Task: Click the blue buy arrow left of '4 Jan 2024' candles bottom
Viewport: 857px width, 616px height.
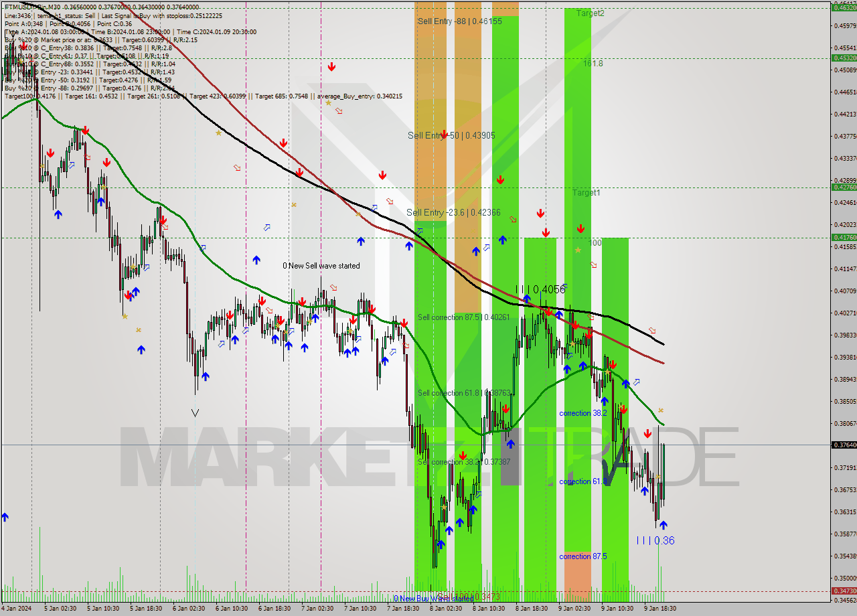Action: pos(5,517)
